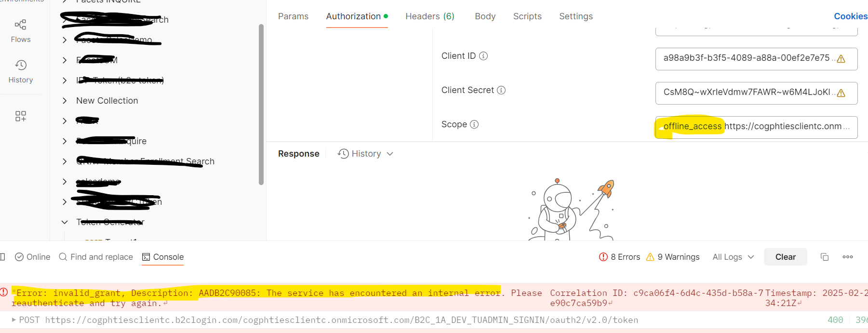This screenshot has width=868, height=333.
Task: Open console more options ellipsis
Action: 848,257
